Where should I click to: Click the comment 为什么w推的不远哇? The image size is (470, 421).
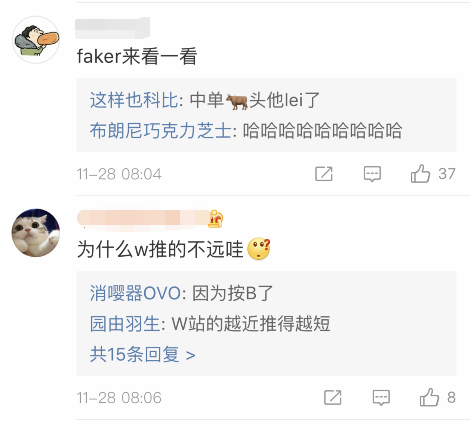click(x=160, y=249)
